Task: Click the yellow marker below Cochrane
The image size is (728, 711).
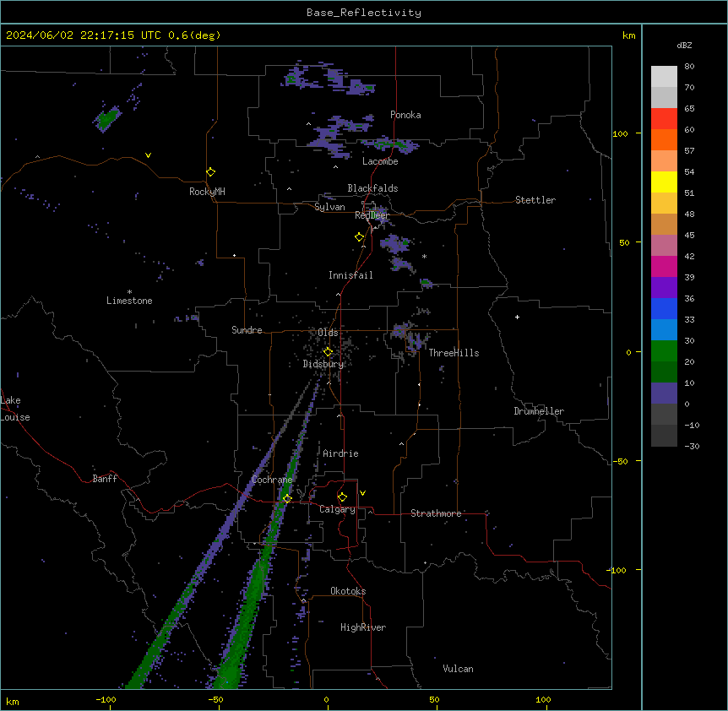Action: pyautogui.click(x=287, y=499)
